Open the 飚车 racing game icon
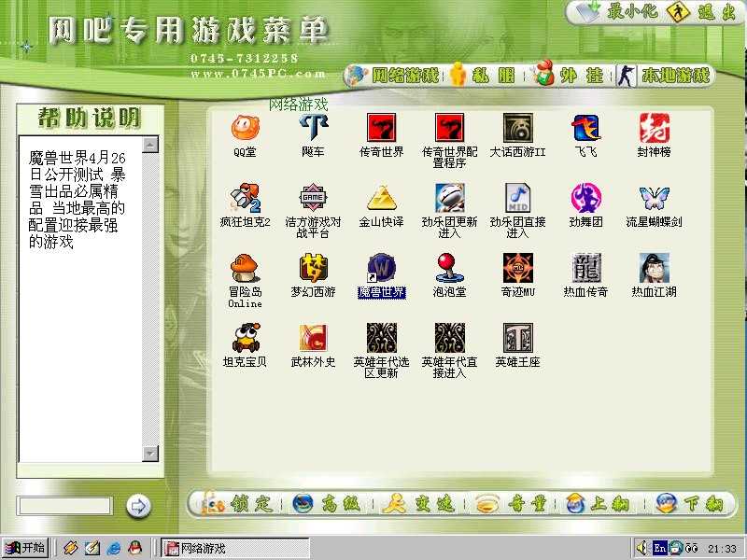The height and width of the screenshot is (560, 747). 314,128
